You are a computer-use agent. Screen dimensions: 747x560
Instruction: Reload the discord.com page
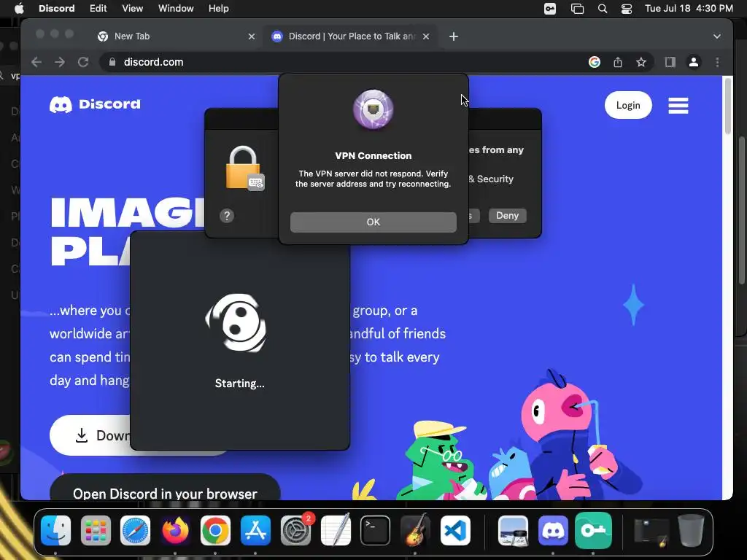pyautogui.click(x=83, y=62)
